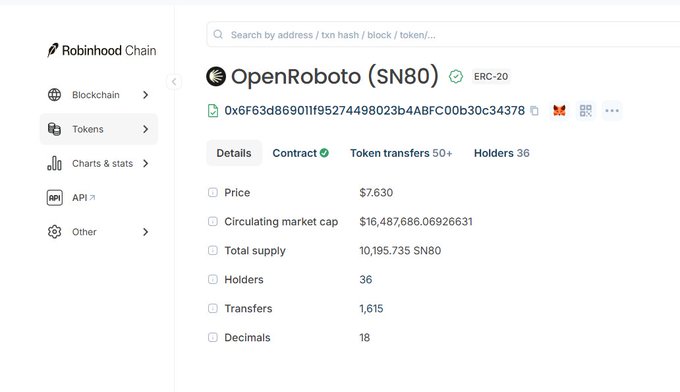Click the green verified check on Contract tab
The image size is (680, 392).
[x=324, y=153]
